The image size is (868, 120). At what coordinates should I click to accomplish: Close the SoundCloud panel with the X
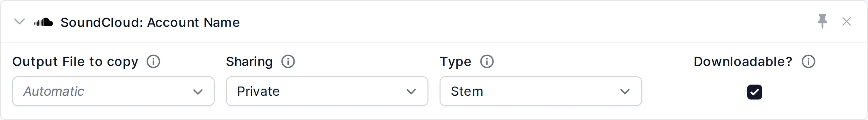tap(846, 22)
